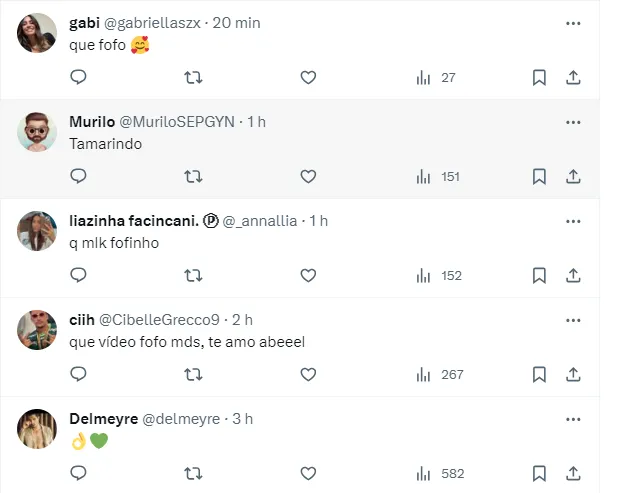This screenshot has height=493, width=619.
Task: Repost ciih's "que vídeo fofo" tweet
Action: (193, 374)
